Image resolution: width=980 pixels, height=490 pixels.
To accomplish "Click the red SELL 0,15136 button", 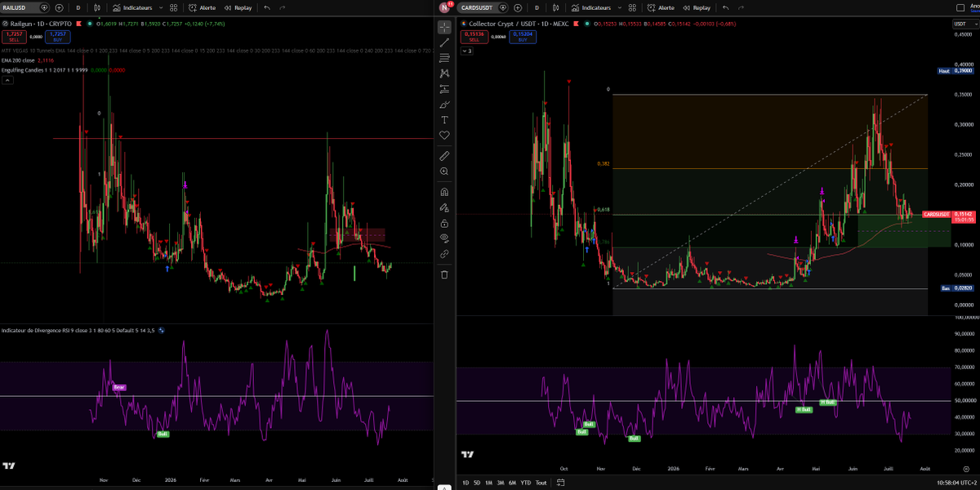I will (473, 36).
